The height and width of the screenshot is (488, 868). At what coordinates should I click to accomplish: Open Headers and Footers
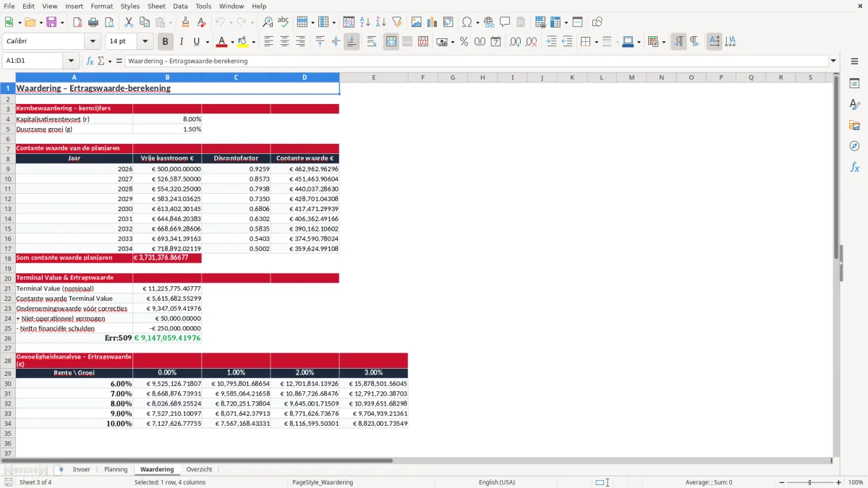click(521, 22)
